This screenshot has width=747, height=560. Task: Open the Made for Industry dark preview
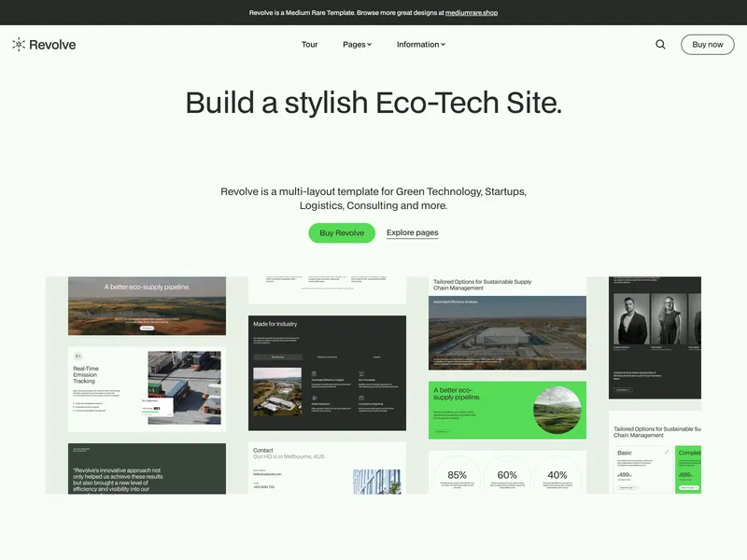(x=328, y=372)
